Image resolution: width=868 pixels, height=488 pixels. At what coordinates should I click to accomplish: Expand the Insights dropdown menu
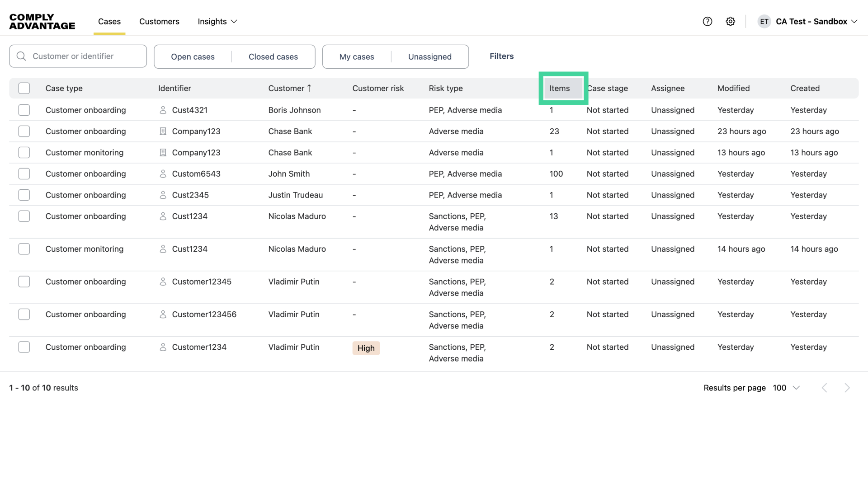(x=217, y=21)
